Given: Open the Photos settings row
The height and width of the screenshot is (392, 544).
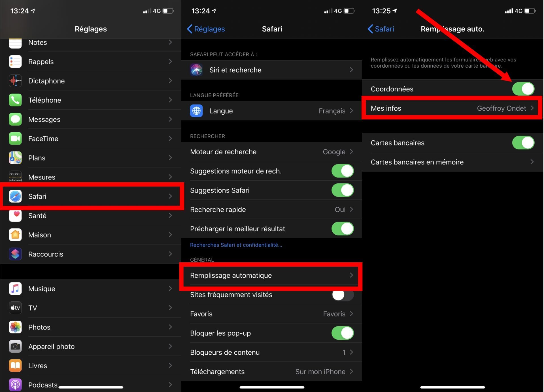Looking at the screenshot, I should [x=91, y=327].
